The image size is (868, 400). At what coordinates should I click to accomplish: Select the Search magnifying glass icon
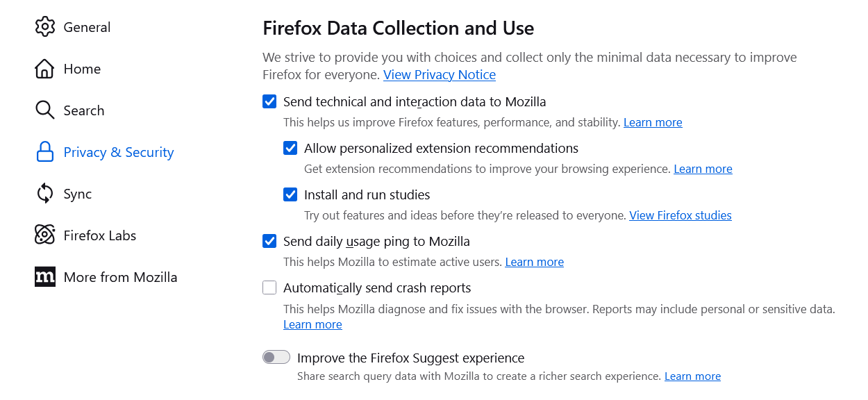(x=44, y=110)
